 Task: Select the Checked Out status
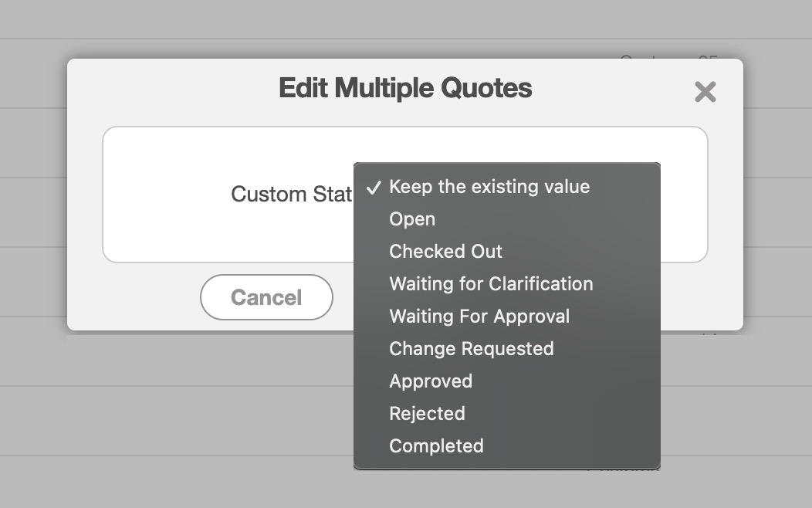coord(445,252)
